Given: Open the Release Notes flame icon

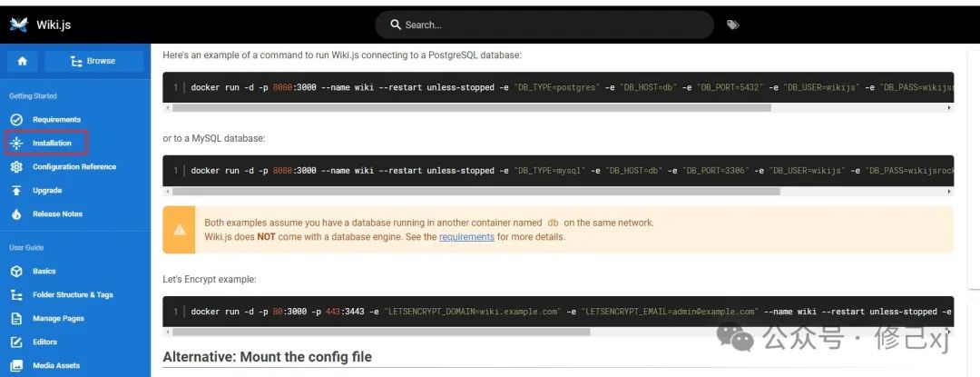Looking at the screenshot, I should [17, 213].
